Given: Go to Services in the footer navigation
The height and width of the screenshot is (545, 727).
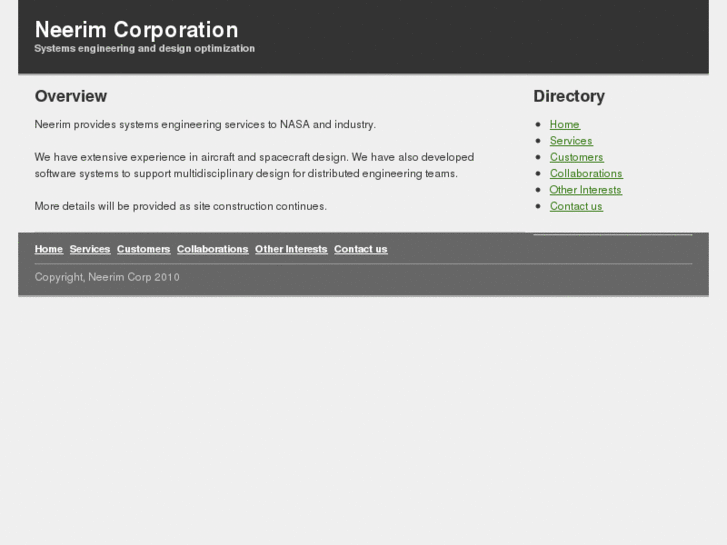Looking at the screenshot, I should click(x=90, y=249).
